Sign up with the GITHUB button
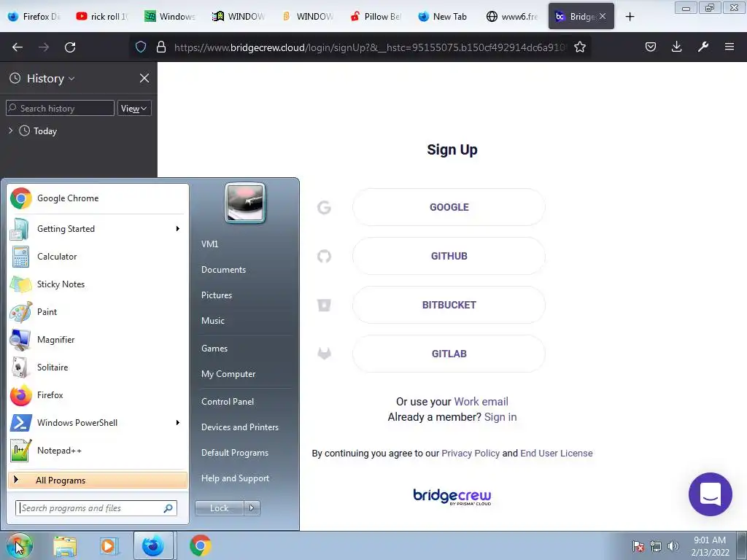 (x=449, y=256)
